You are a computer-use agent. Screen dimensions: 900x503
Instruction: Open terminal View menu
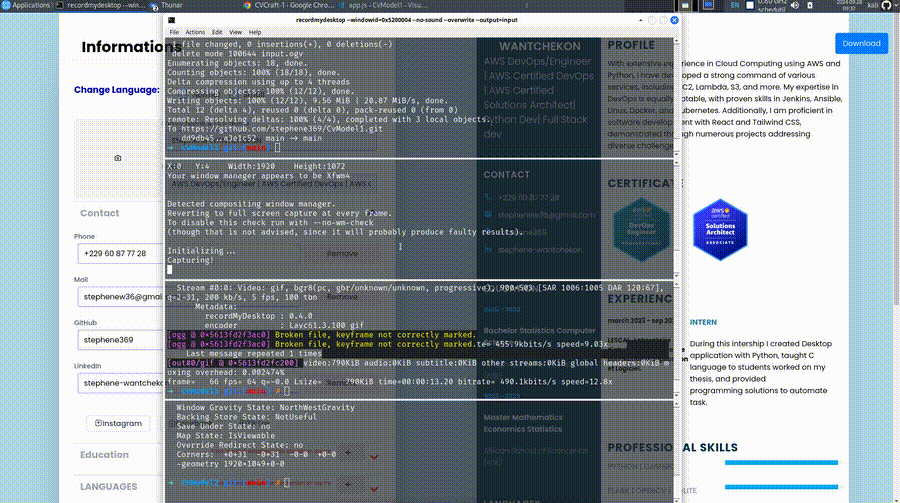point(235,32)
